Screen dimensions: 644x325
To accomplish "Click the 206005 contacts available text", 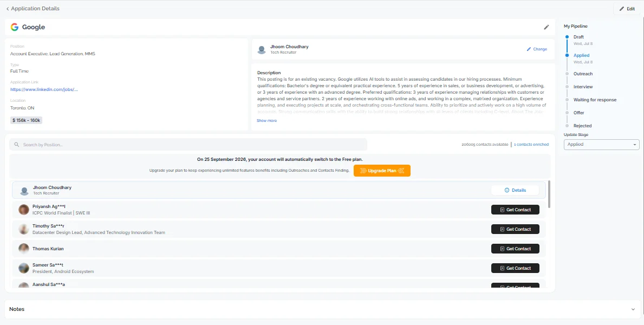I will (x=485, y=145).
